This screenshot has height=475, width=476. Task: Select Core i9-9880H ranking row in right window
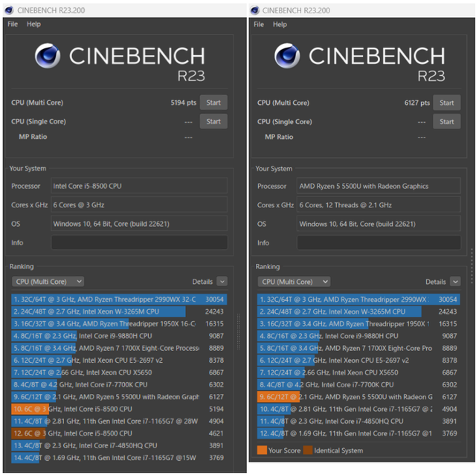click(x=358, y=336)
